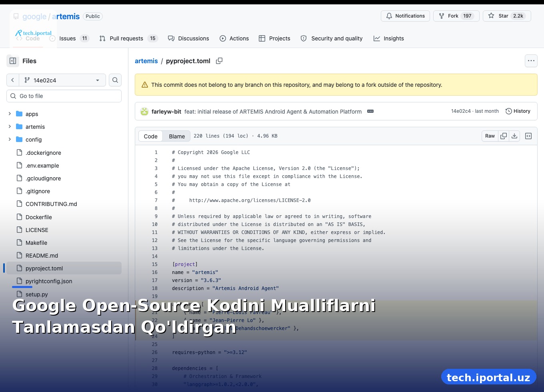This screenshot has width=544, height=392.
Task: Open Notifications settings button
Action: point(405,16)
